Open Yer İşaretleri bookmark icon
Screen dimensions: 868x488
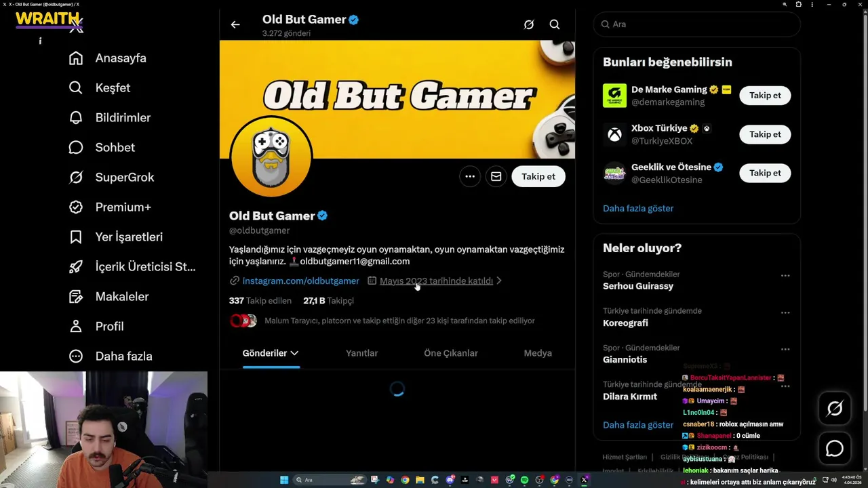76,237
